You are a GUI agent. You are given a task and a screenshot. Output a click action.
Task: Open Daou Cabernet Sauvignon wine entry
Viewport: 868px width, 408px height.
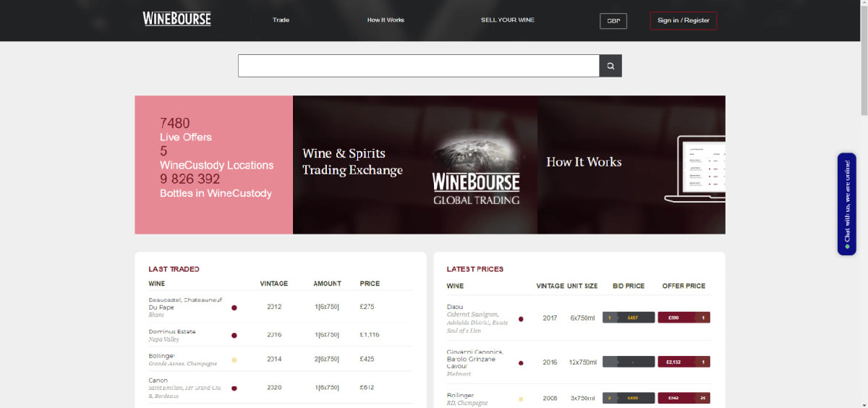coord(455,307)
